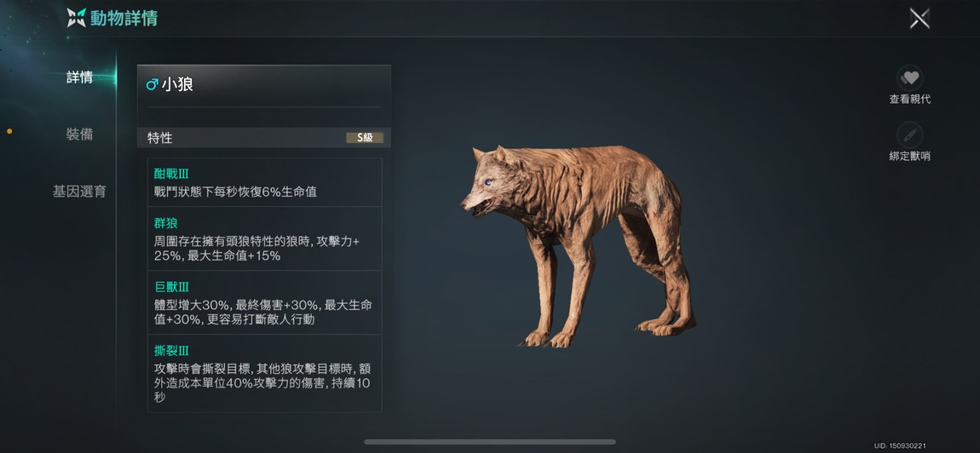Switch to the 裝備 tab
Image resolution: width=980 pixels, height=453 pixels.
(80, 135)
